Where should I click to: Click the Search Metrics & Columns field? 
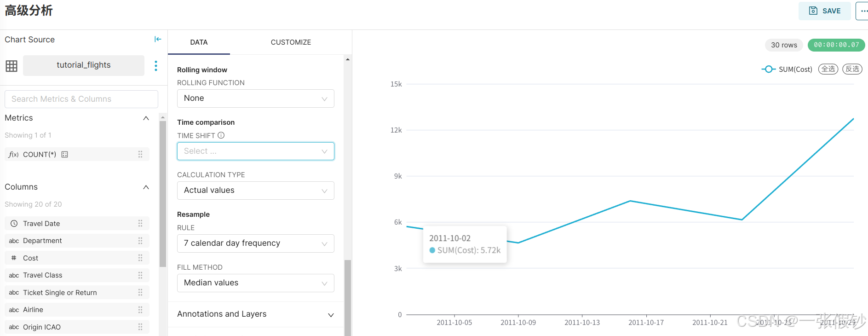point(81,99)
